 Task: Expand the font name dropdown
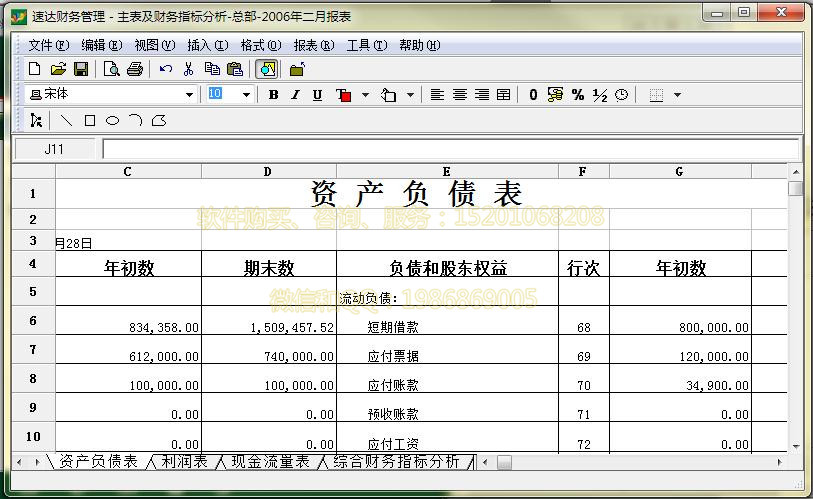click(x=189, y=95)
